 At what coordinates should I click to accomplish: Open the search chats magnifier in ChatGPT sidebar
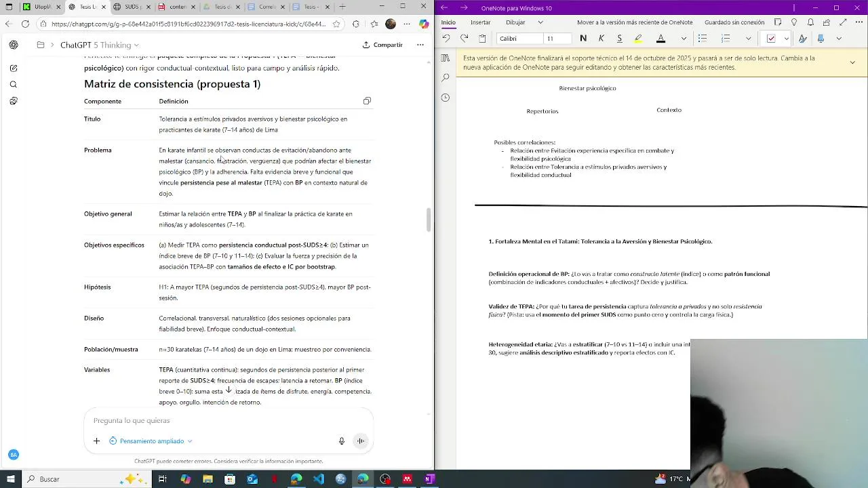tap(14, 85)
